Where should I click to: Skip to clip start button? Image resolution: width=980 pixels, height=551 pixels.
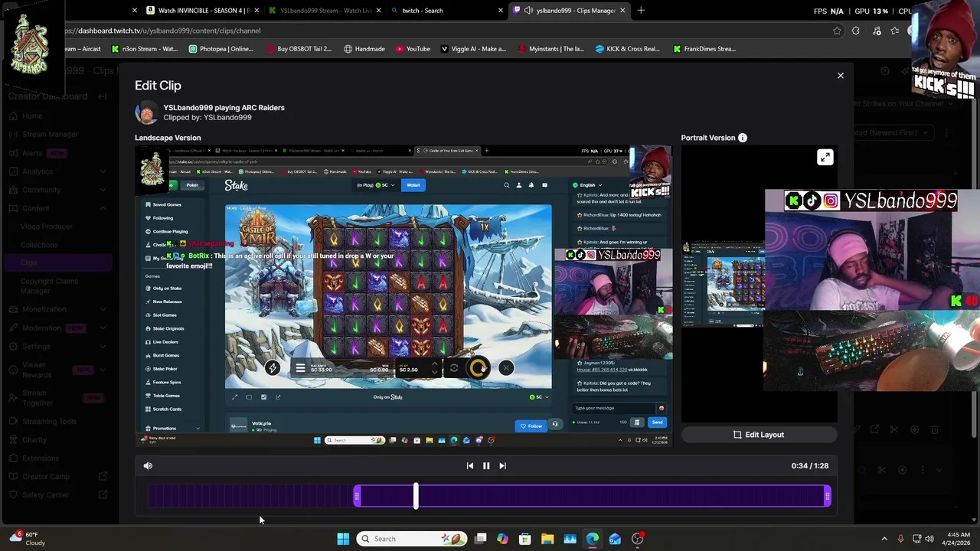(470, 465)
